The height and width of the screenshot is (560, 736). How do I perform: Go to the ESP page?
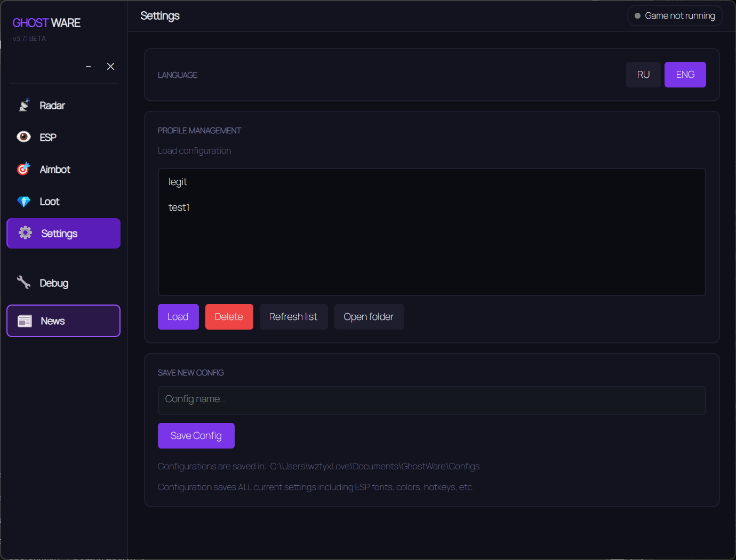point(63,138)
